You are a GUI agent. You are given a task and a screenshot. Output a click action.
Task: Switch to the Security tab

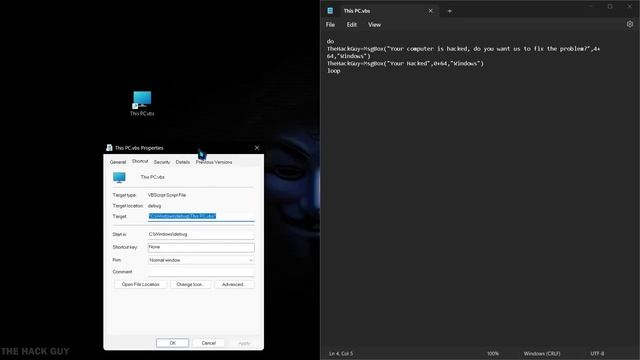click(x=162, y=162)
